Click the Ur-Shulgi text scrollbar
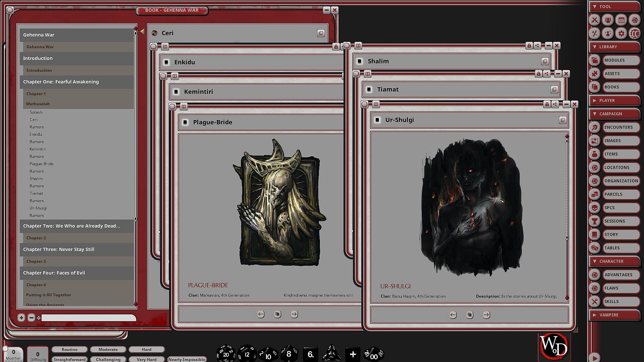Image resolution: width=644 pixels, height=362 pixels. pos(567,189)
